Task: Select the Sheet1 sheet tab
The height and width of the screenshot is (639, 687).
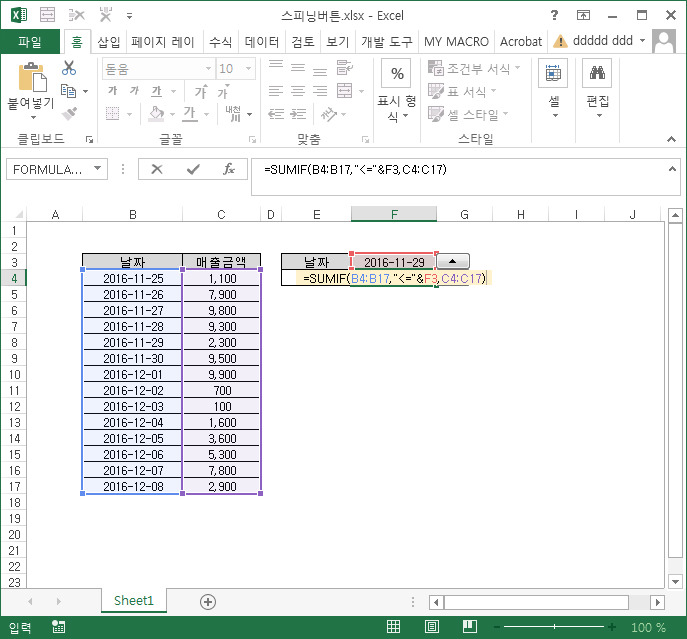Action: (134, 600)
